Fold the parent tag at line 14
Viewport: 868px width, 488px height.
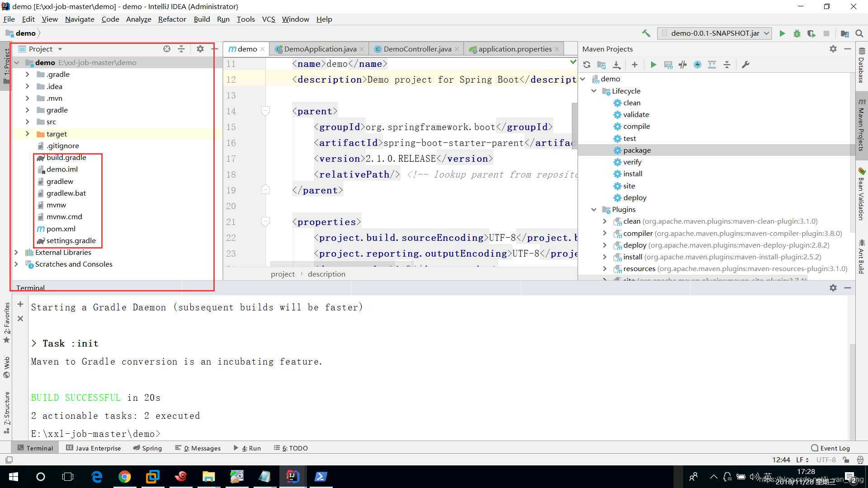265,111
